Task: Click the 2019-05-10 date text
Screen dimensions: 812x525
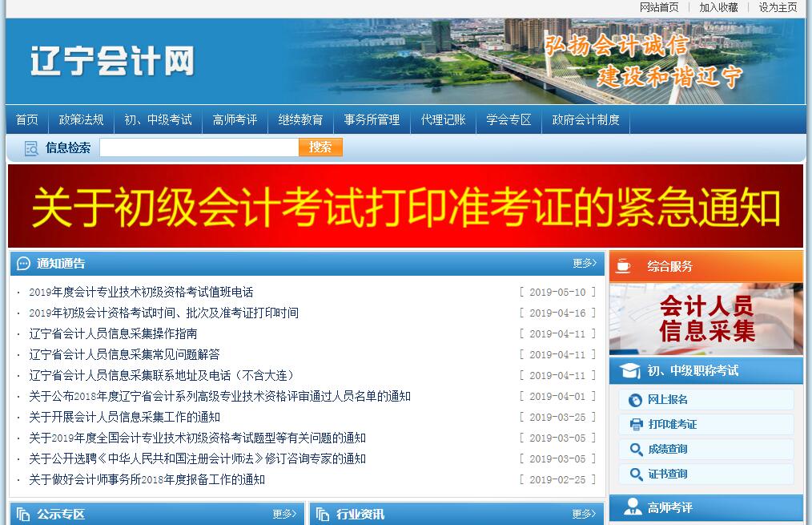Action: click(x=557, y=293)
